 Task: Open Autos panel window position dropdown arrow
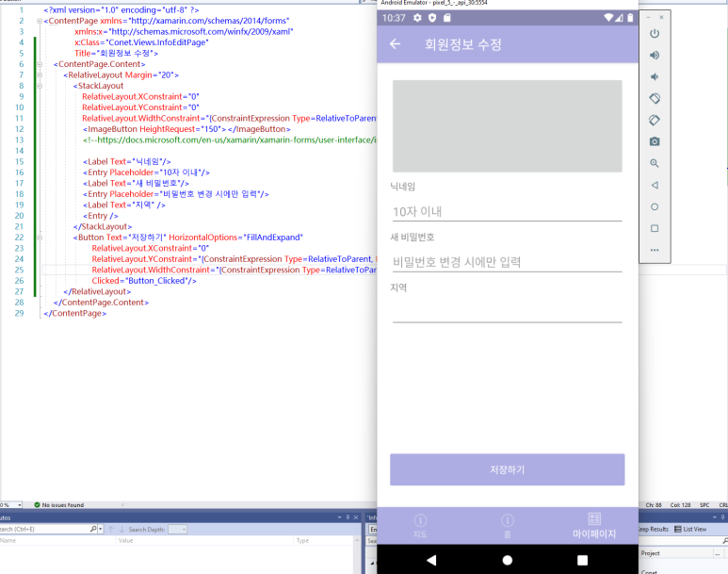tap(339, 517)
